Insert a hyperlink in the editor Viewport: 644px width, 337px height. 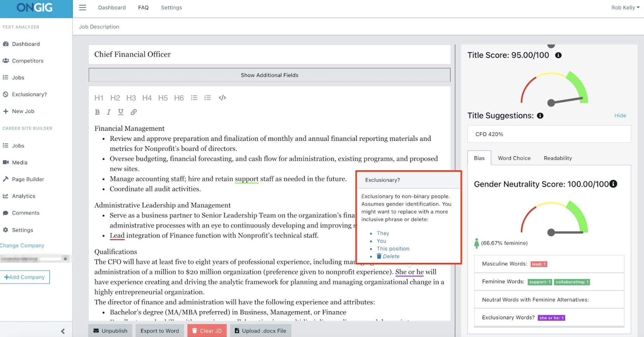click(134, 112)
